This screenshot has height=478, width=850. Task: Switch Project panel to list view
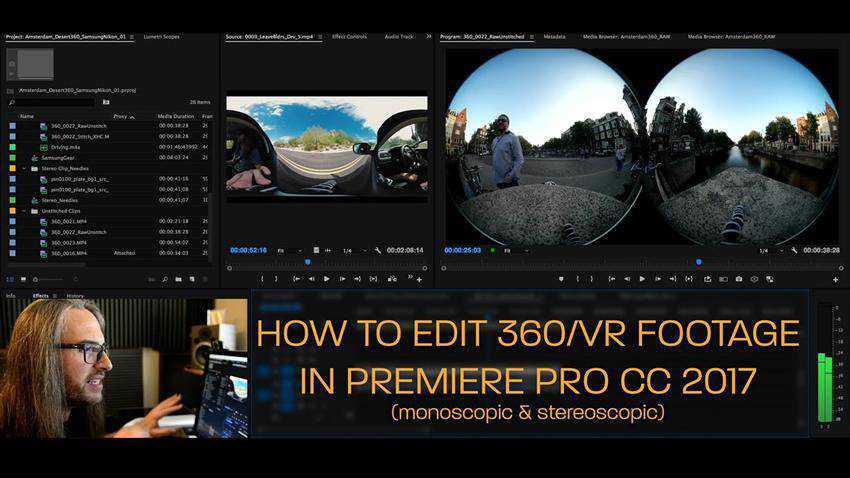click(10, 279)
